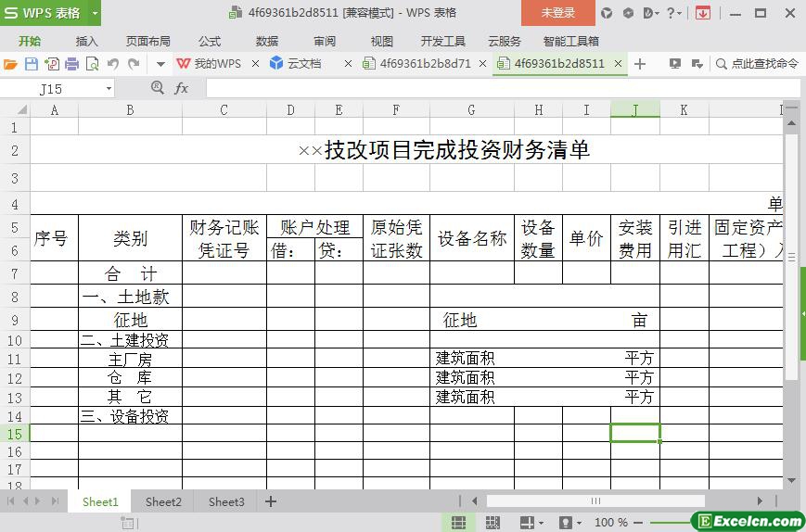This screenshot has height=532, width=806.
Task: Open the 视图 ribbon tab
Action: [382, 41]
